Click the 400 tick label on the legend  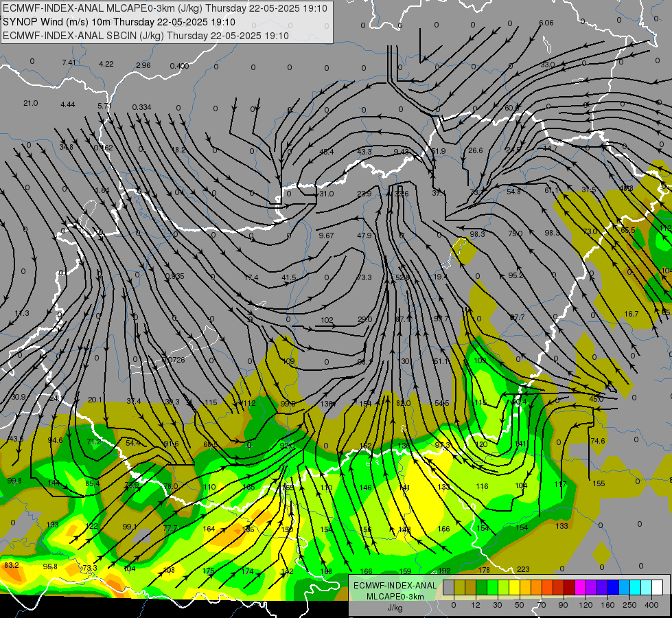coord(651,605)
